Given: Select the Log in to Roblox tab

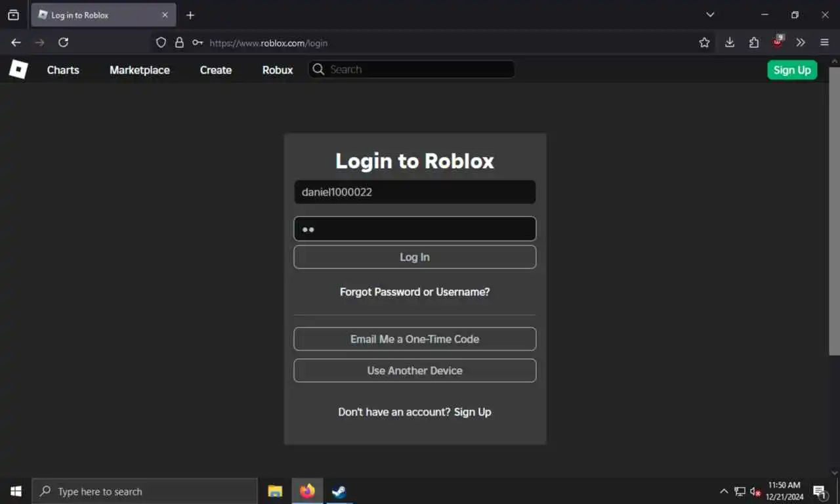Looking at the screenshot, I should [104, 15].
